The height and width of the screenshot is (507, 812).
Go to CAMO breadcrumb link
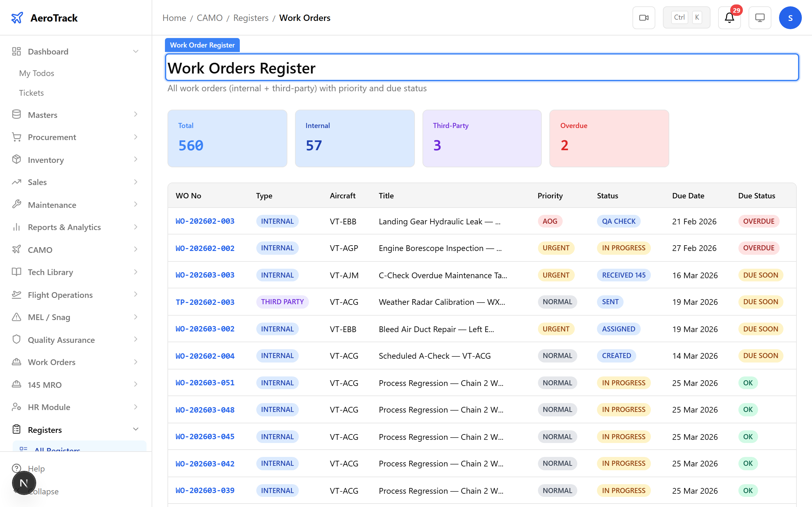209,18
